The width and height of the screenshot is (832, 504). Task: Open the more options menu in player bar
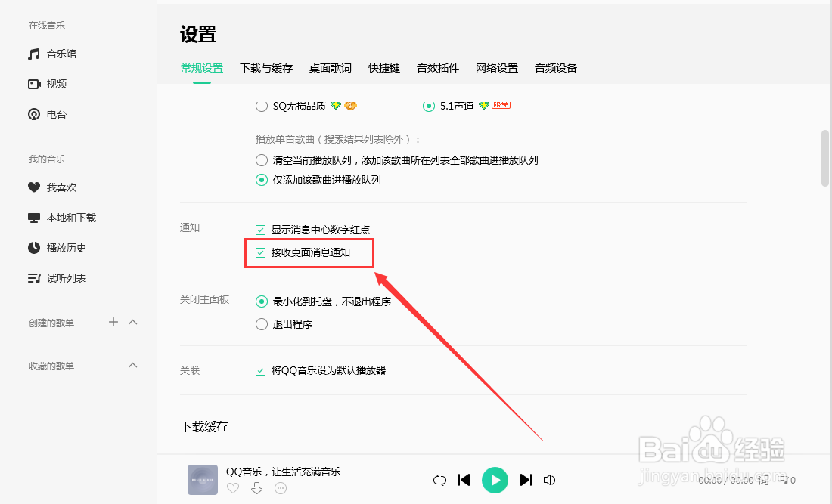(281, 488)
